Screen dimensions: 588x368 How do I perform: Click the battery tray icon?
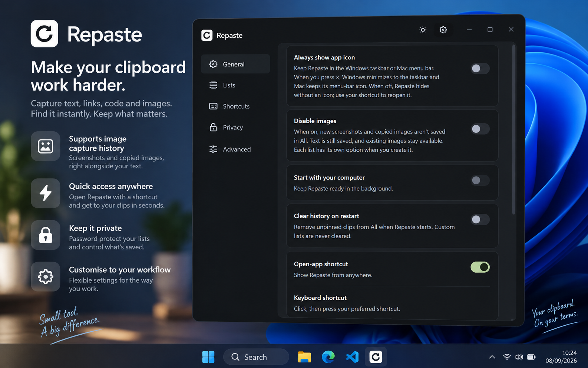[x=531, y=357]
